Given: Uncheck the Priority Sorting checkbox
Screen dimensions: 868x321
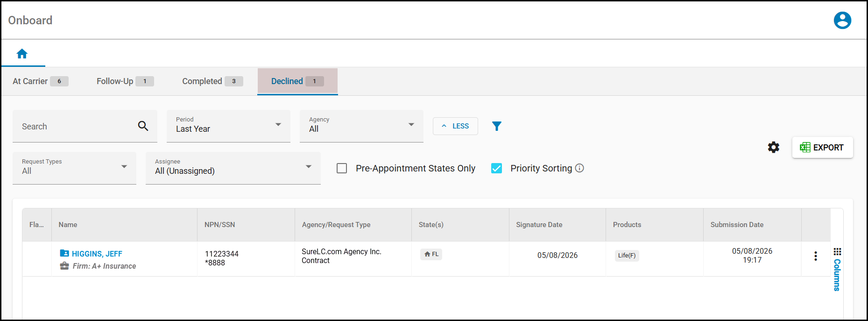Looking at the screenshot, I should click(x=496, y=168).
